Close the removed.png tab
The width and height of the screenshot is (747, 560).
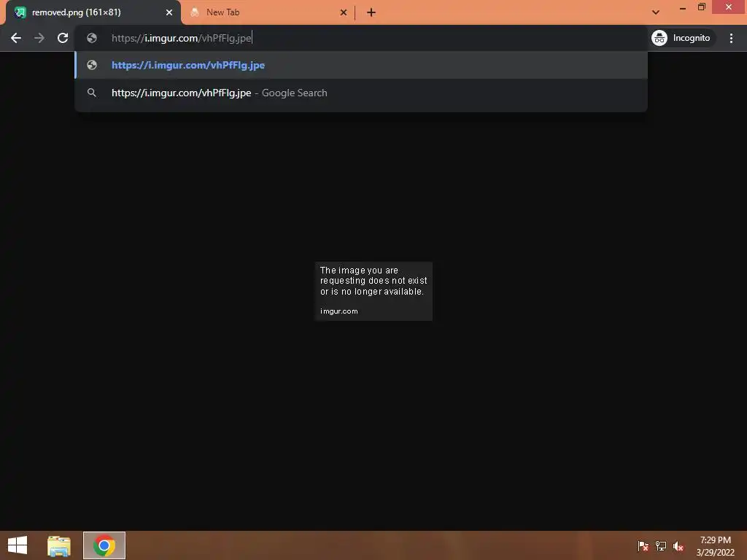pyautogui.click(x=169, y=12)
